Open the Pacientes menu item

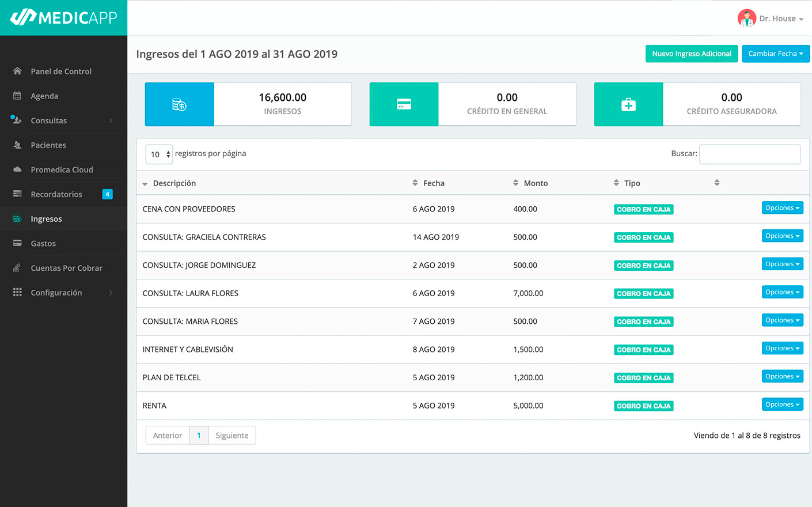coord(63,145)
